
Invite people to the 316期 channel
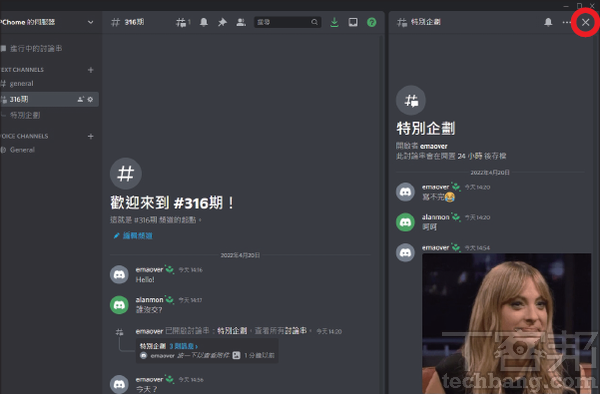80,99
